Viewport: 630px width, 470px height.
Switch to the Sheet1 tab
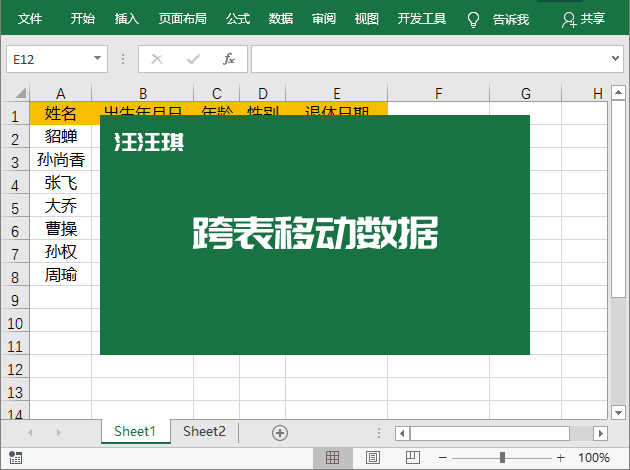(135, 431)
